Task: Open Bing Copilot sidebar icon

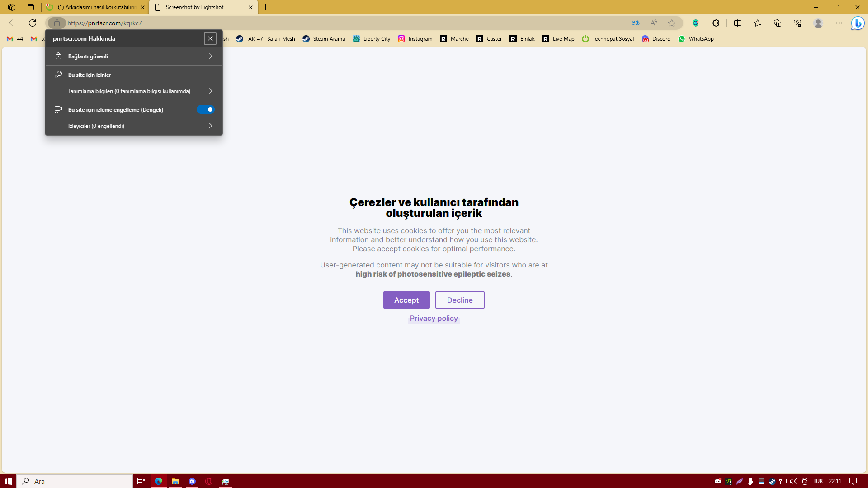Action: (858, 23)
